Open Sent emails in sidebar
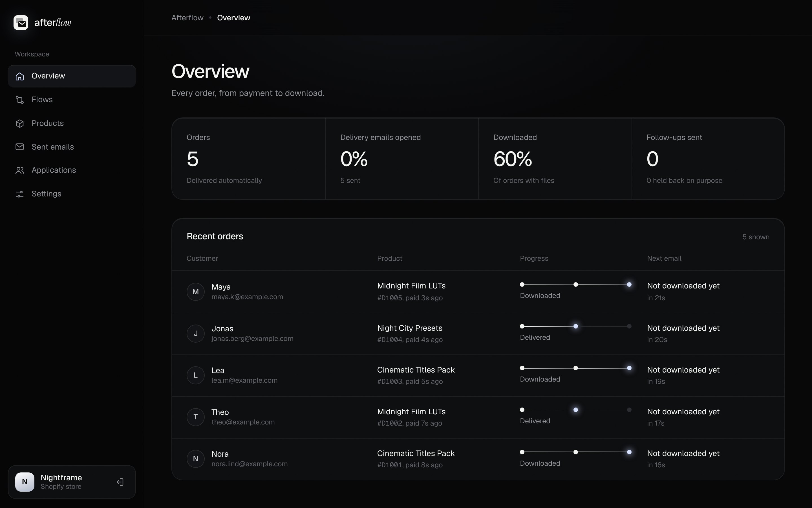 72,147
